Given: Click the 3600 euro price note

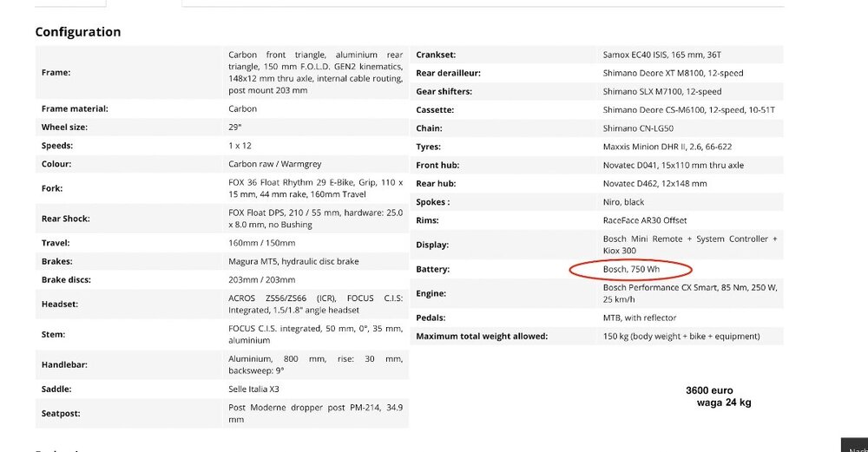Looking at the screenshot, I should click(x=709, y=391).
